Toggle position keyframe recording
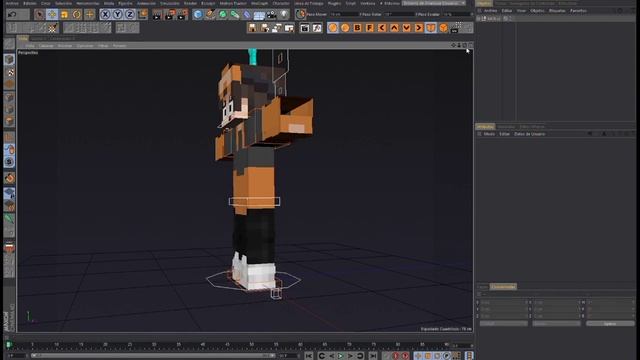The height and width of the screenshot is (360, 640). pyautogui.click(x=418, y=356)
